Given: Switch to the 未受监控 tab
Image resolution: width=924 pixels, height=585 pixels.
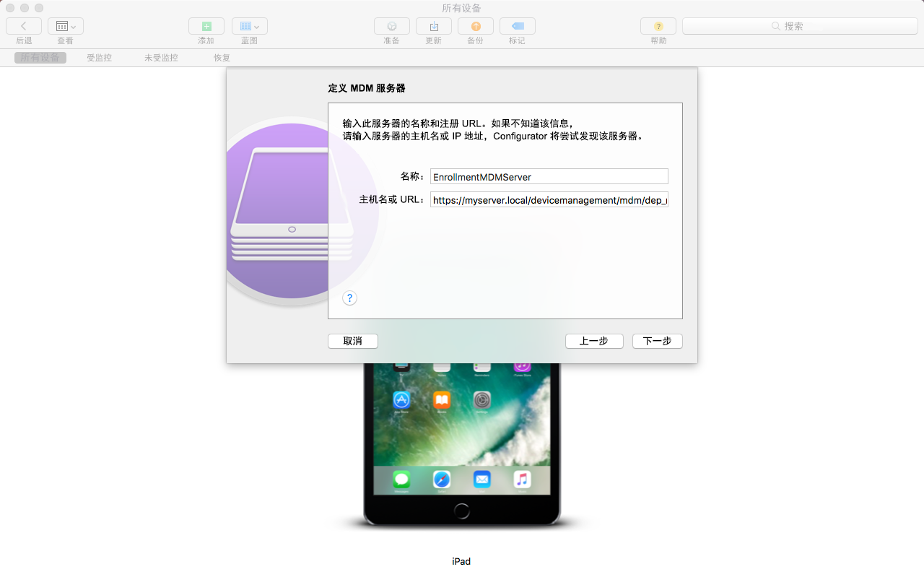Looking at the screenshot, I should (161, 58).
